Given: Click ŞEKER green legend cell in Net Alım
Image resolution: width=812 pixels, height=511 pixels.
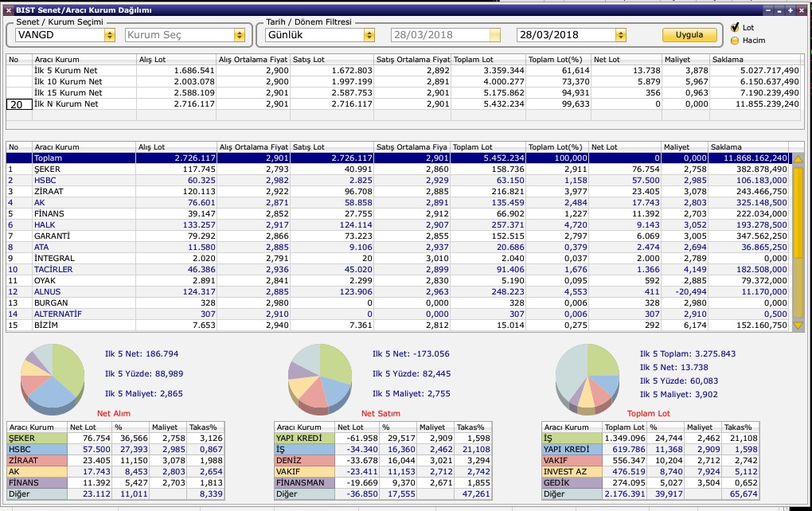Looking at the screenshot, I should tap(37, 438).
